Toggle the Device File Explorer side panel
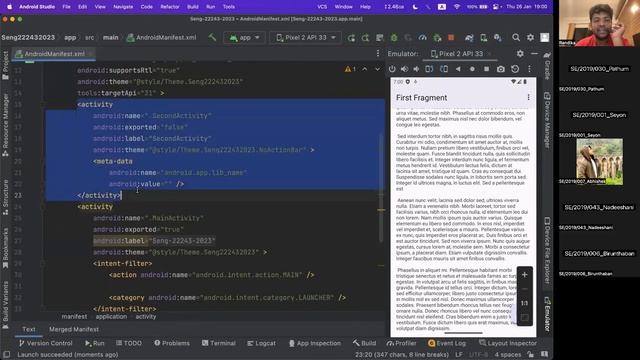 (x=547, y=250)
